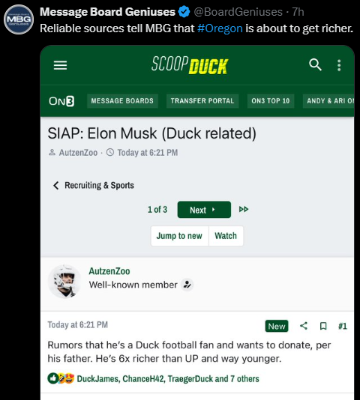Screen dimensions: 360x400
Task: Toggle Watch on this thread
Action: (x=226, y=236)
